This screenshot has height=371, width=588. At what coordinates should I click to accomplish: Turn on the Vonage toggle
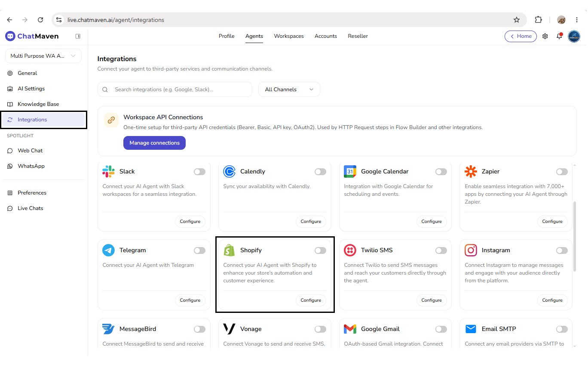click(x=320, y=329)
